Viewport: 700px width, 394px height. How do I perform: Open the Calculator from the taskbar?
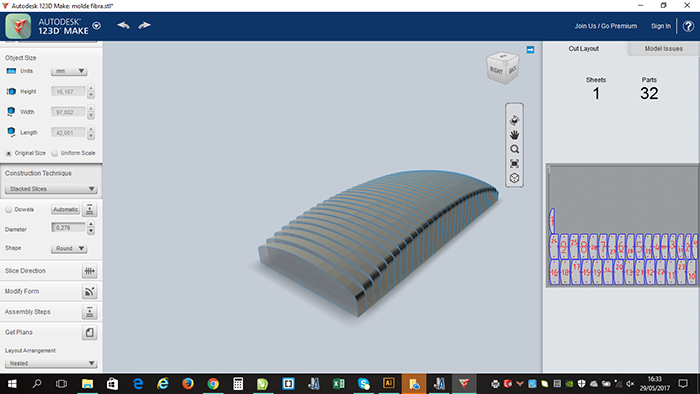(238, 384)
